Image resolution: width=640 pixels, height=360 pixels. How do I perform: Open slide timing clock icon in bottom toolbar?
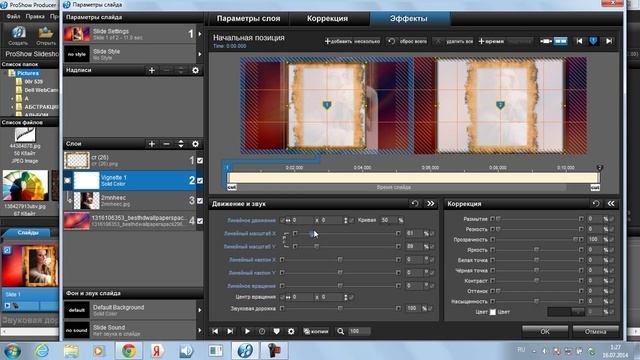262,331
